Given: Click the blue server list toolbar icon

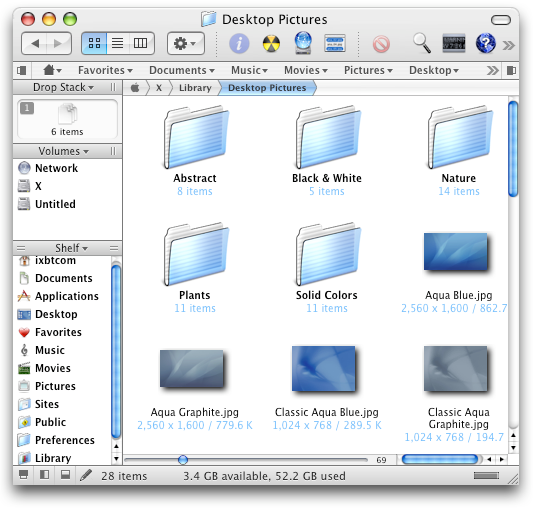Looking at the screenshot, I should point(335,43).
